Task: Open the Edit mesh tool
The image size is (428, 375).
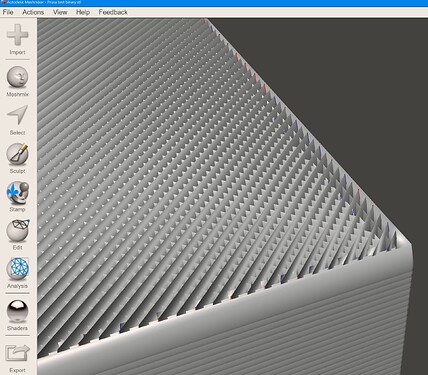Action: click(17, 231)
